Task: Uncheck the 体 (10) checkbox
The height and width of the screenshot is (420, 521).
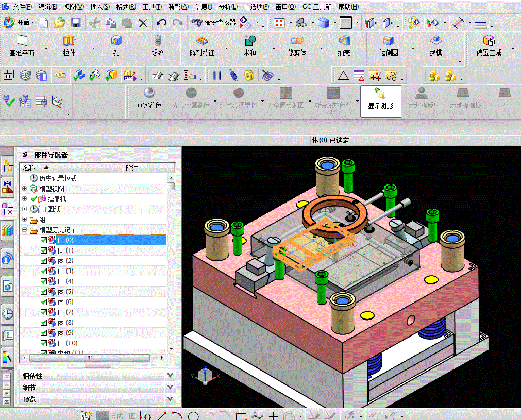Action: (43, 343)
